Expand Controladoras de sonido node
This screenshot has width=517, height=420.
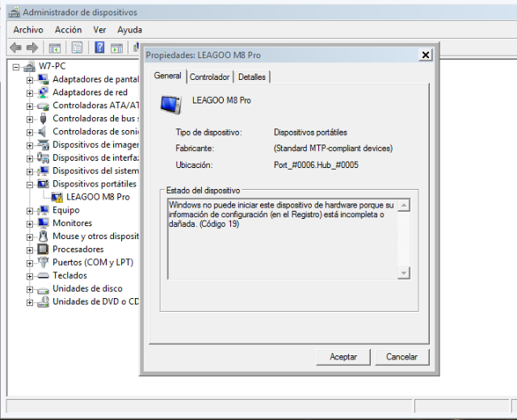[30, 132]
